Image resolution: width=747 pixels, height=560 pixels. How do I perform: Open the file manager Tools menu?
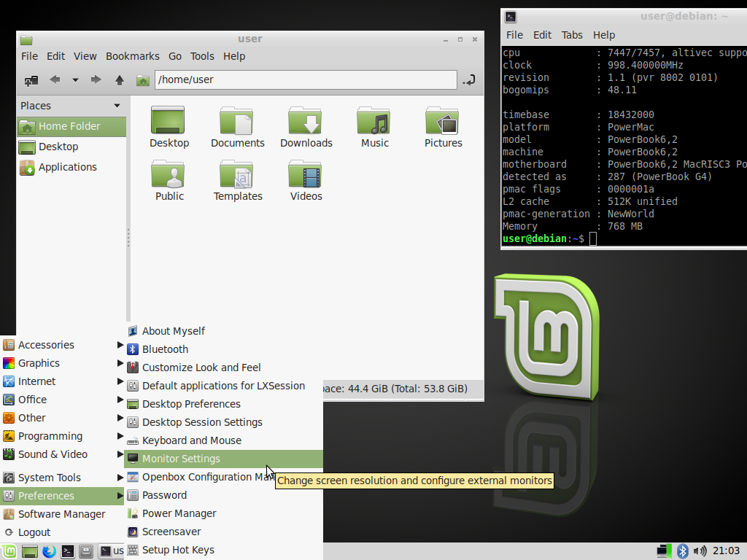[202, 56]
